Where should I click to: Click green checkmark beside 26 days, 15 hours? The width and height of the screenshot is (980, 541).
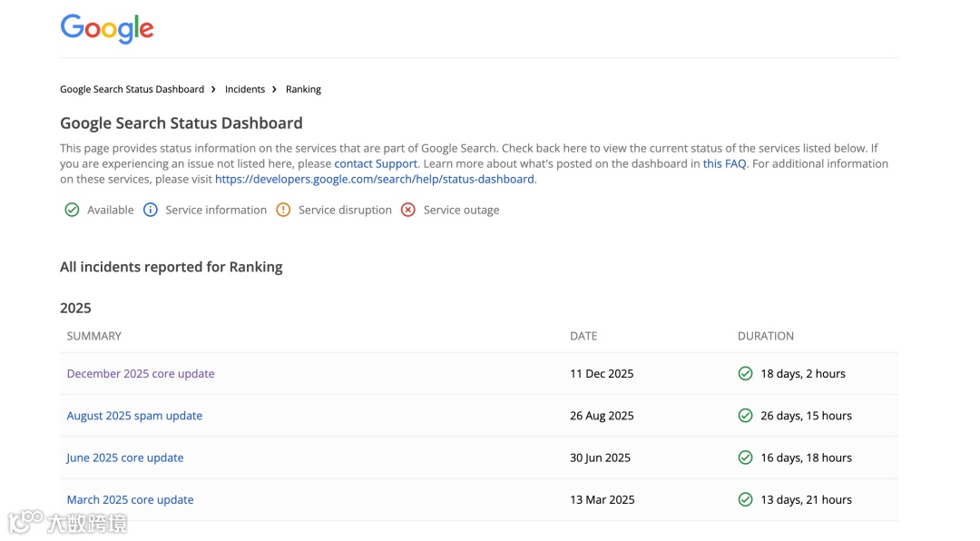tap(746, 416)
